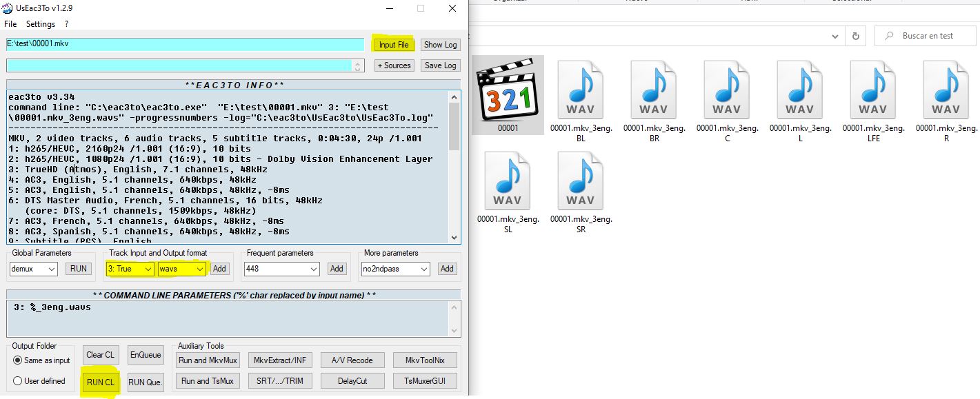Select 00001.mkv_3eng.BL WAV file icon
Screen dimensions: 980x399
(580, 90)
